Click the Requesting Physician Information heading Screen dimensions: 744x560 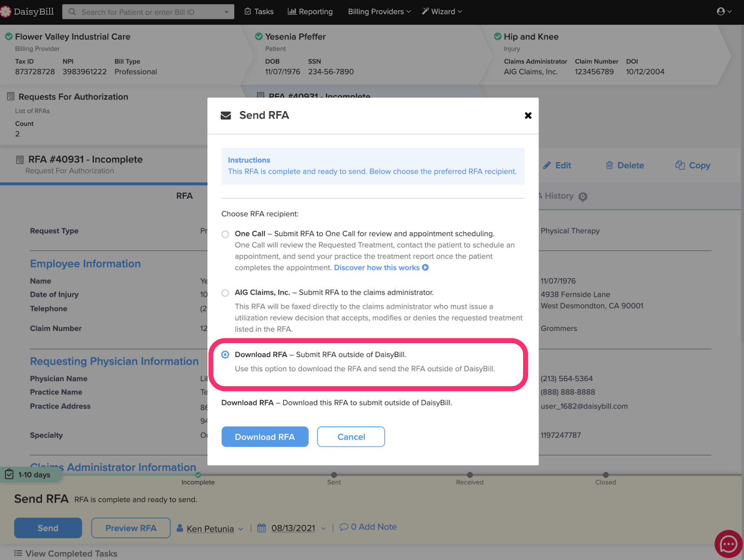114,361
